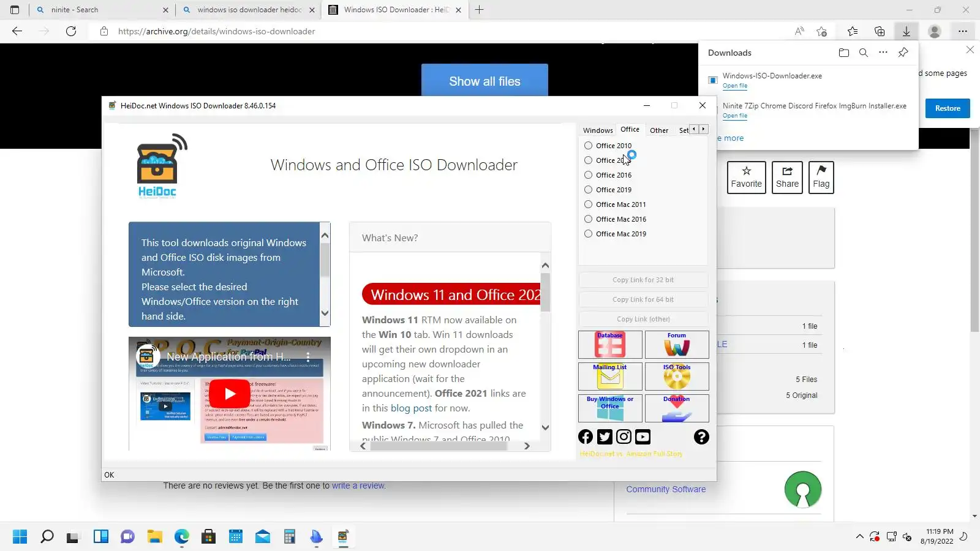The width and height of the screenshot is (980, 551).
Task: Open the Windows Start menu
Action: coord(20,537)
